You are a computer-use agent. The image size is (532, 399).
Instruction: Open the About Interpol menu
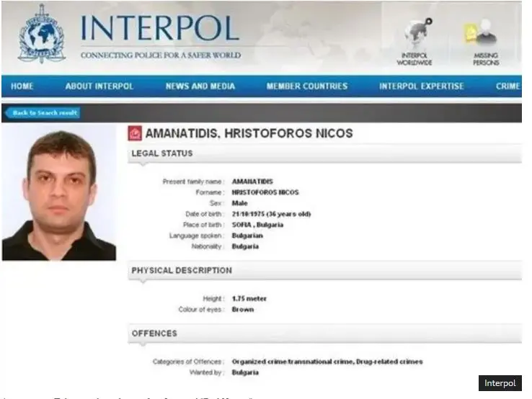tap(99, 86)
